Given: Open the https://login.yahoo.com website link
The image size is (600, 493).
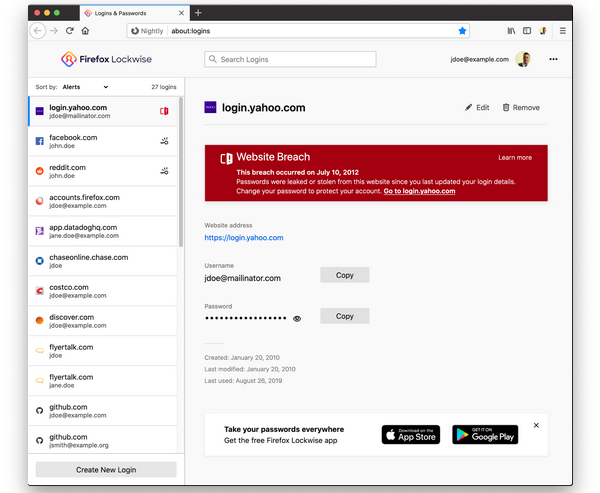Looking at the screenshot, I should [x=244, y=238].
